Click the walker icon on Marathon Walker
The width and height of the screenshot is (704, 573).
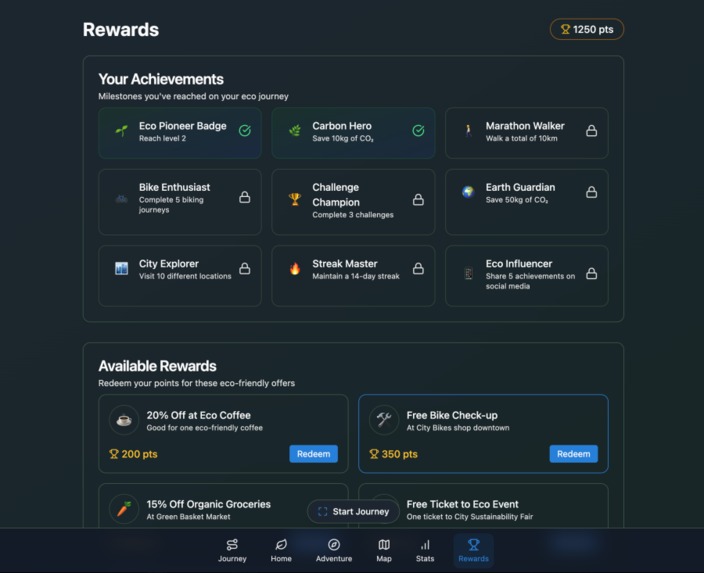pyautogui.click(x=468, y=131)
